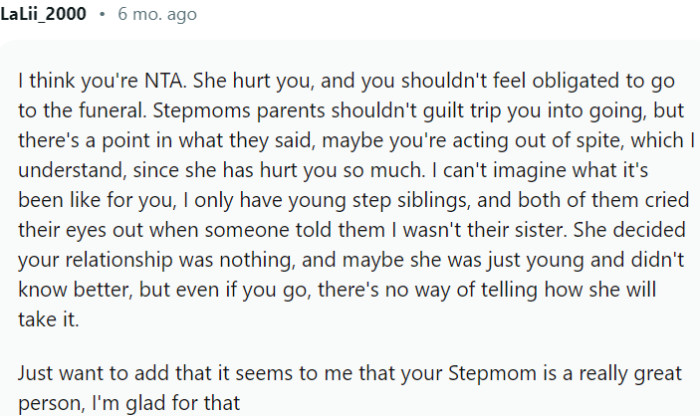This screenshot has width=700, height=416.
Task: Click the "6 mo. ago" timestamp
Action: (154, 15)
